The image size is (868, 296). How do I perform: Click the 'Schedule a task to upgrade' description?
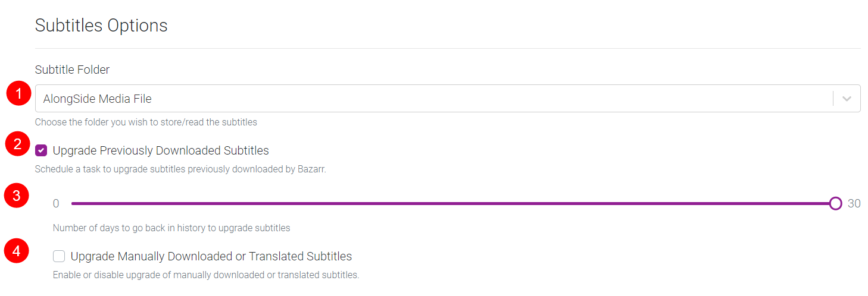180,169
